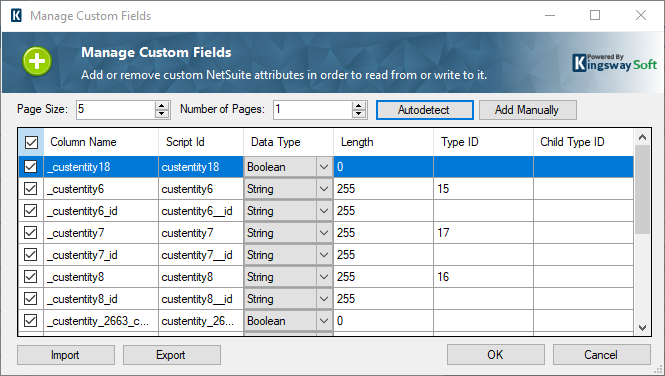Click Length cell of _custentity7 row

pos(383,233)
